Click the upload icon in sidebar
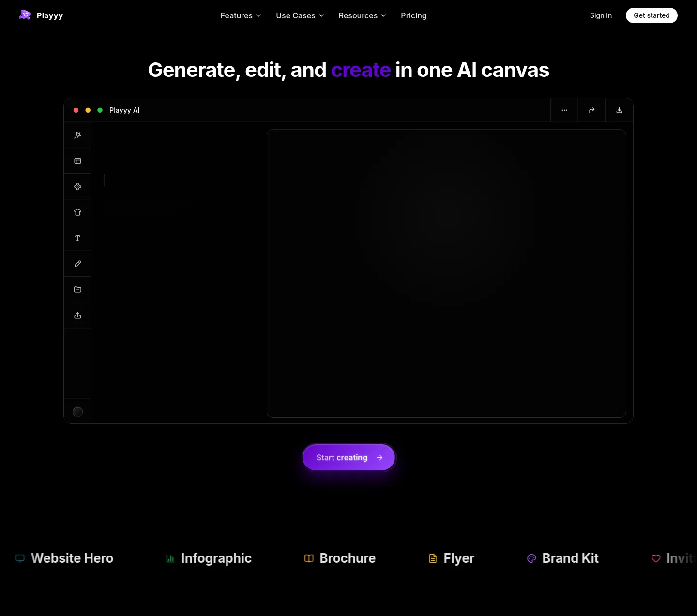Image resolution: width=697 pixels, height=616 pixels. click(77, 316)
